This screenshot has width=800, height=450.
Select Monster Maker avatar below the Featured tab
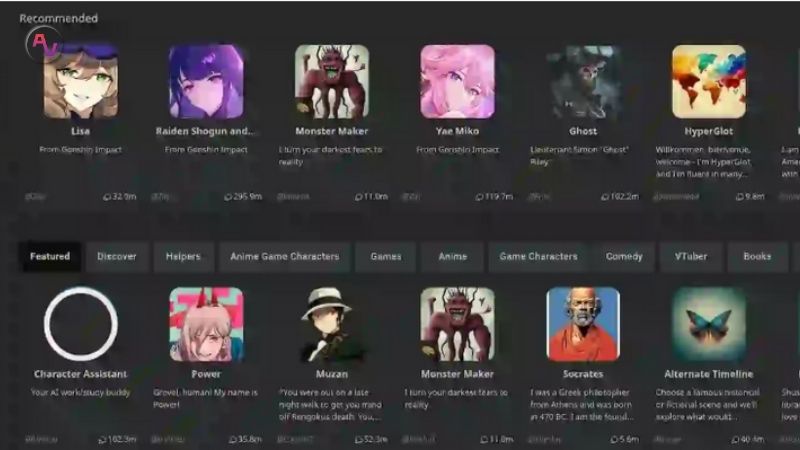coord(457,324)
